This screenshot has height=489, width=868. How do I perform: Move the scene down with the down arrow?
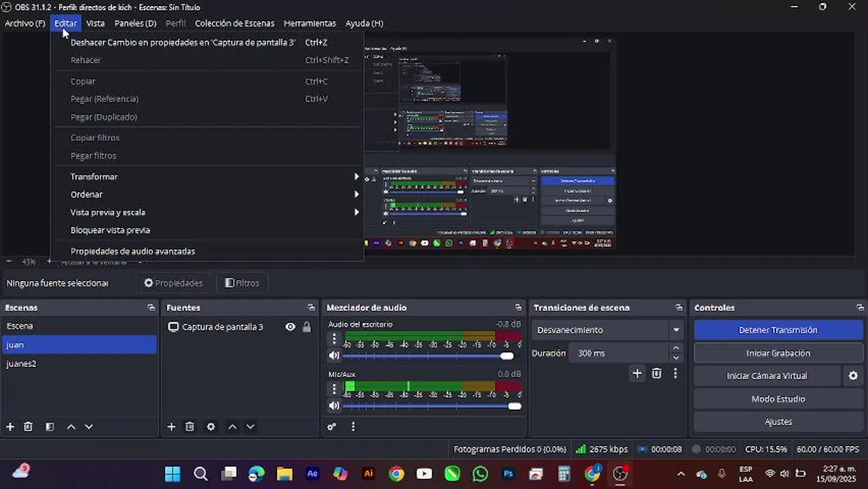click(88, 427)
